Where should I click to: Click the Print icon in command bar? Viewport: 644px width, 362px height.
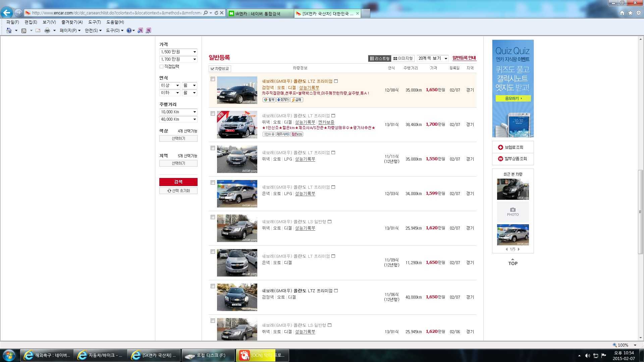pos(47,31)
